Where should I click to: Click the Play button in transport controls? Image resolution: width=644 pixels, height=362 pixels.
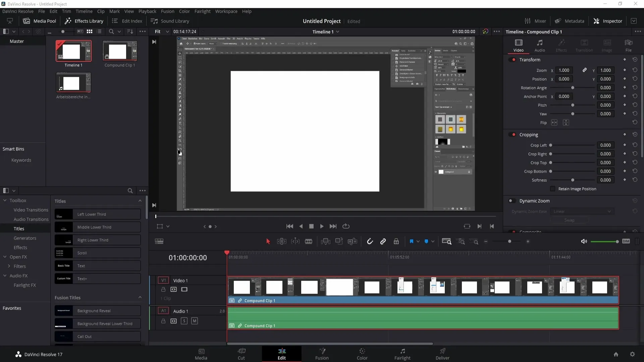[x=322, y=226]
